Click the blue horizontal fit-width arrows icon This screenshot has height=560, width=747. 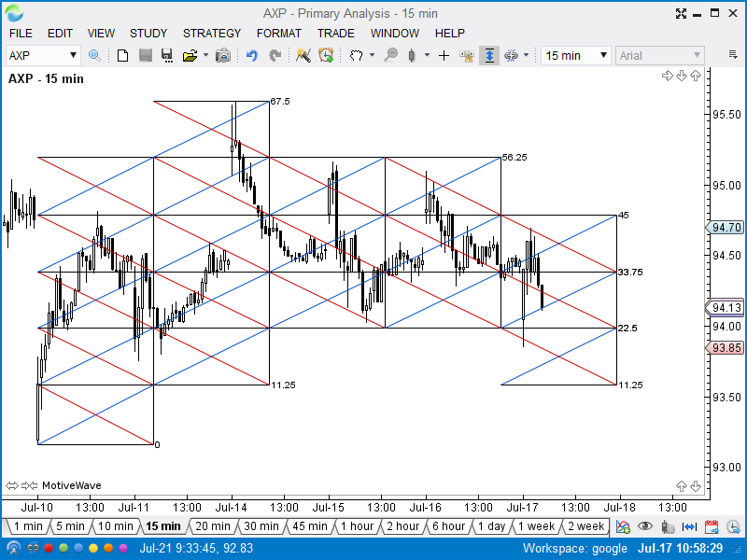[x=689, y=526]
